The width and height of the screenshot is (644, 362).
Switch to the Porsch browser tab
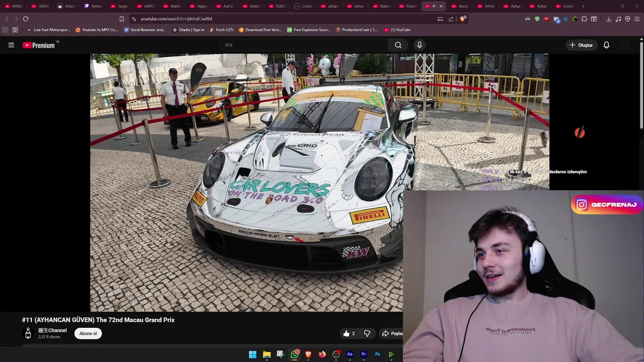point(408,6)
